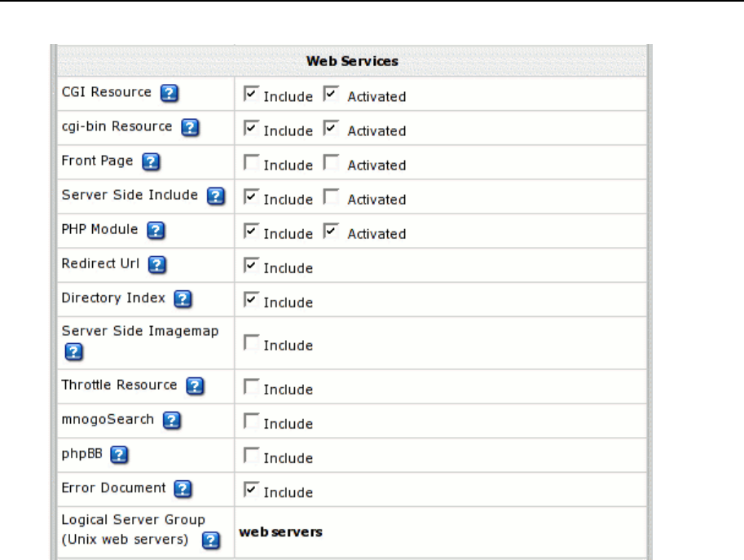Open help icon for CGI Resource
Image resolution: width=744 pixels, height=560 pixels.
tap(169, 93)
